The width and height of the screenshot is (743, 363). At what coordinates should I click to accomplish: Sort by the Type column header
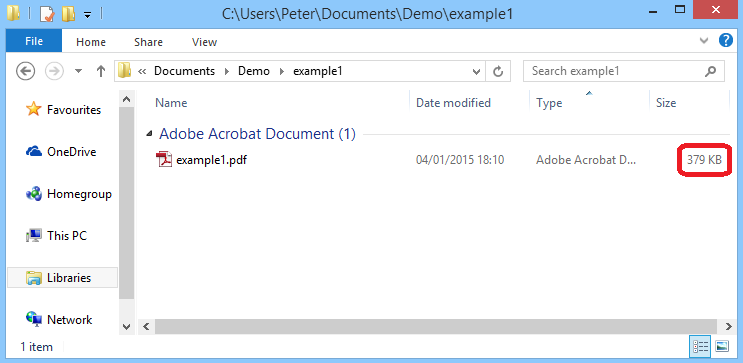pyautogui.click(x=549, y=103)
